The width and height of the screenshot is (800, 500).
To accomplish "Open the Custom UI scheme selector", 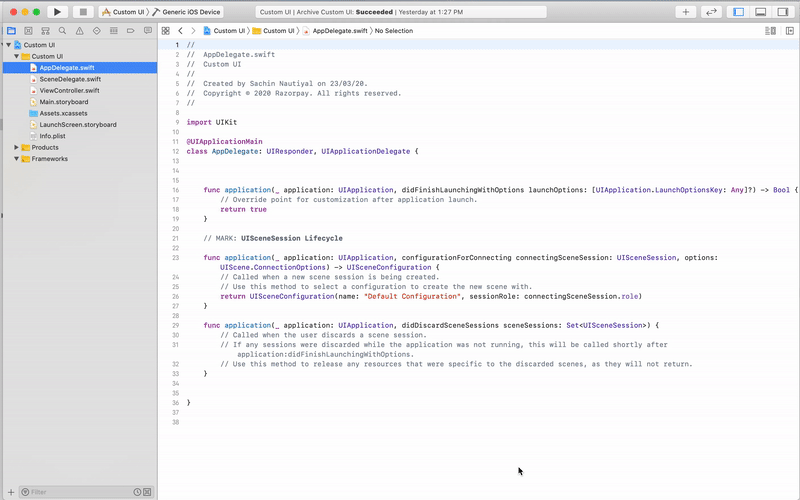I will click(124, 12).
